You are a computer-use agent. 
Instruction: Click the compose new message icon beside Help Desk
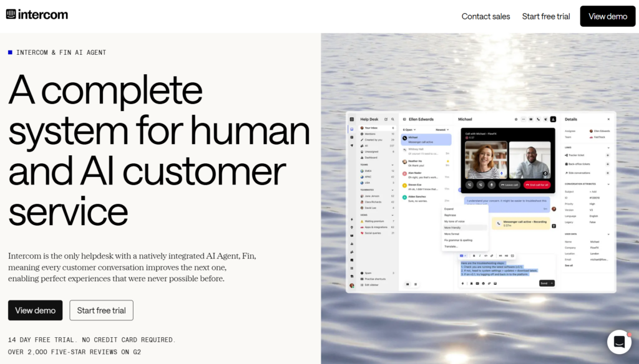coord(386,119)
